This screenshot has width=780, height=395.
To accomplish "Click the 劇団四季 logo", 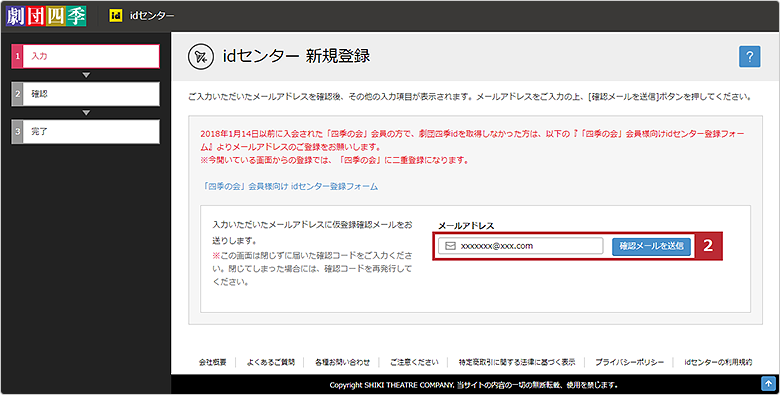I will pos(46,16).
